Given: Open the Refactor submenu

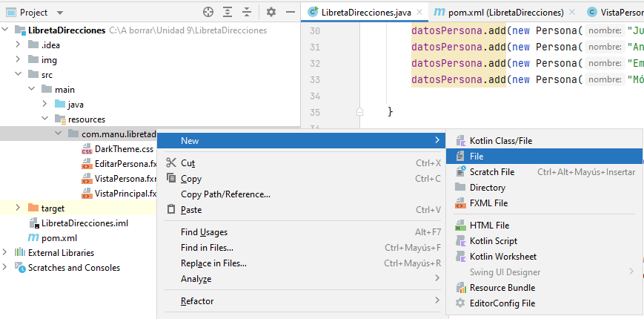Looking at the screenshot, I should point(302,301).
